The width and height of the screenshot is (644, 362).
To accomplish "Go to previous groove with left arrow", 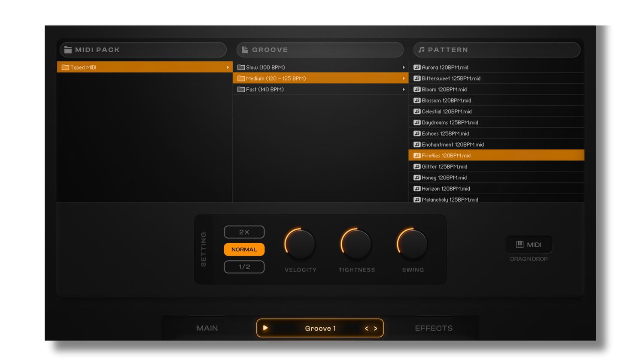I will click(367, 329).
